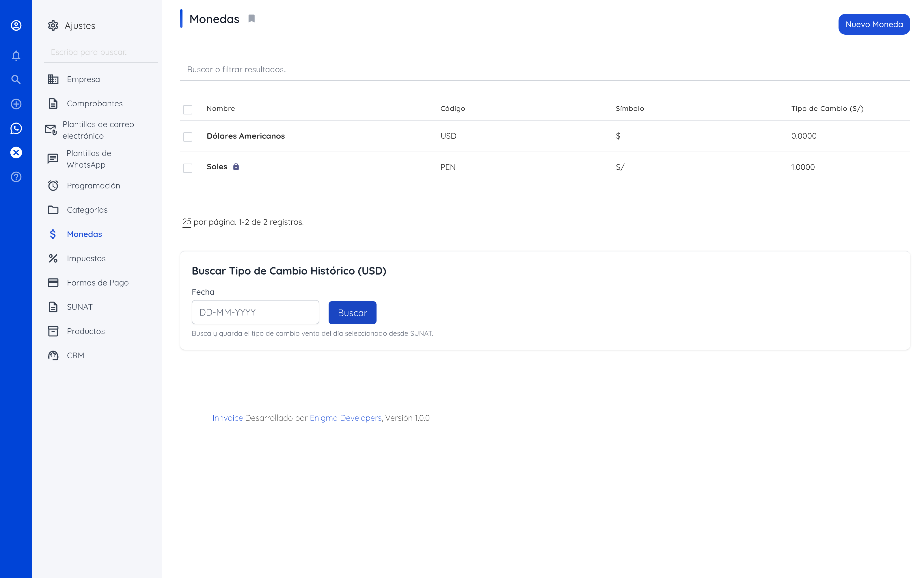Go to Plantillas de correo electrónico
Image resolution: width=924 pixels, height=578 pixels.
98,130
